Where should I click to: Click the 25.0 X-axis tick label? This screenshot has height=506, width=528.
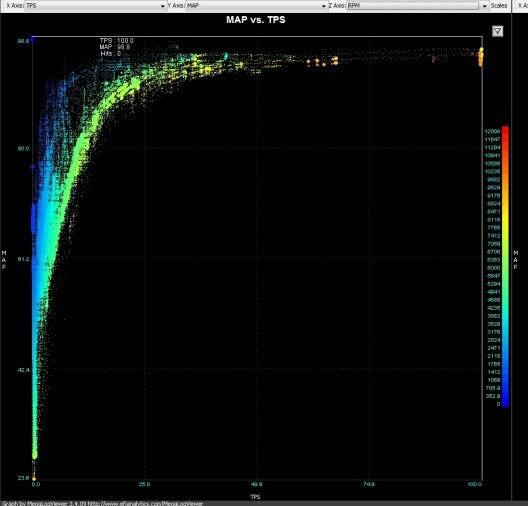pos(144,484)
